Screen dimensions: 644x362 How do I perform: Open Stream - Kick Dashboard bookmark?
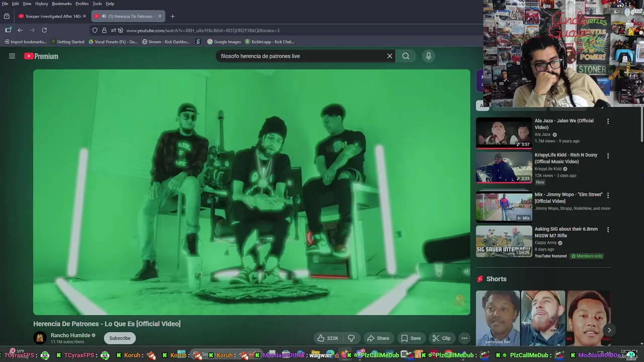click(x=166, y=42)
